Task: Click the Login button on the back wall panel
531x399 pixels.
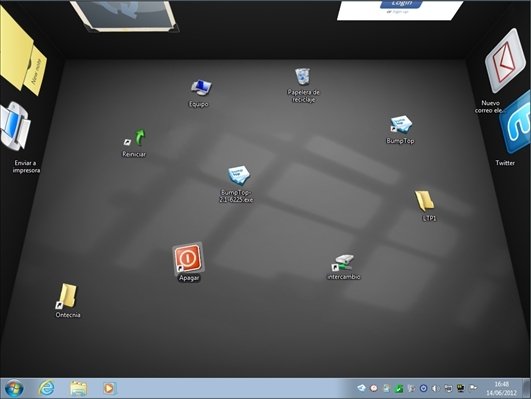Action: pyautogui.click(x=402, y=3)
